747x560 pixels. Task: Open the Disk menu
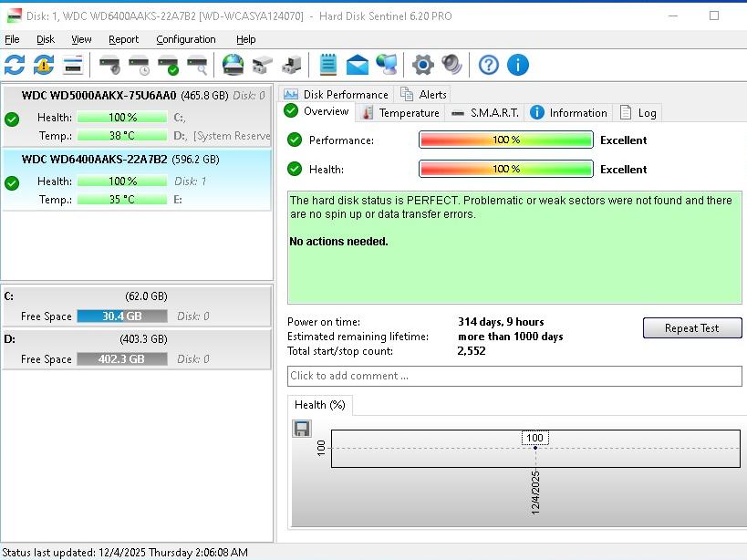(46, 39)
